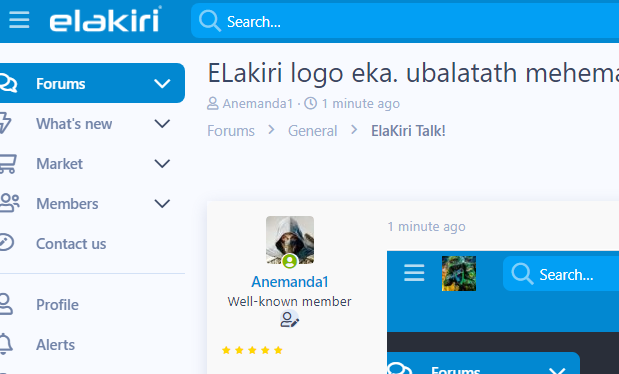
Task: Open the Anemanda1 author link under the title
Action: click(257, 103)
